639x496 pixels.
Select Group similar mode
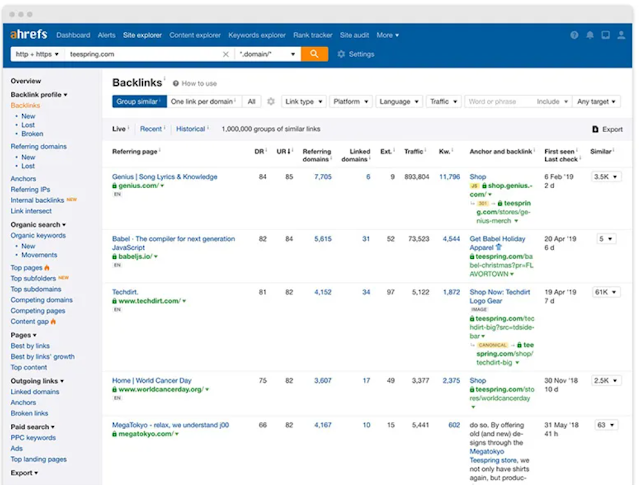pos(139,101)
